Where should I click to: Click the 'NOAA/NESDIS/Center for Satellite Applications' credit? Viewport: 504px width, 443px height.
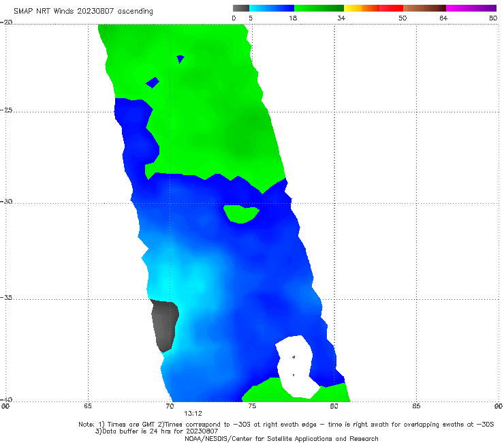pos(281,438)
